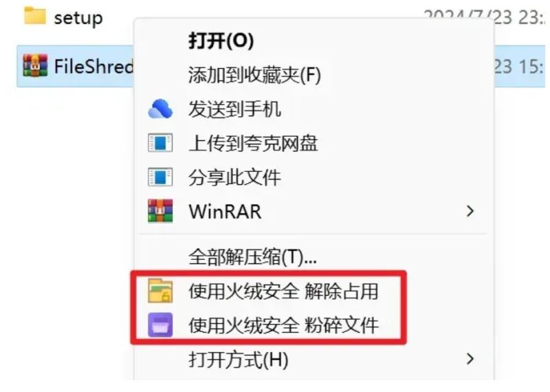Select the FileShred archive file icon

click(x=35, y=65)
